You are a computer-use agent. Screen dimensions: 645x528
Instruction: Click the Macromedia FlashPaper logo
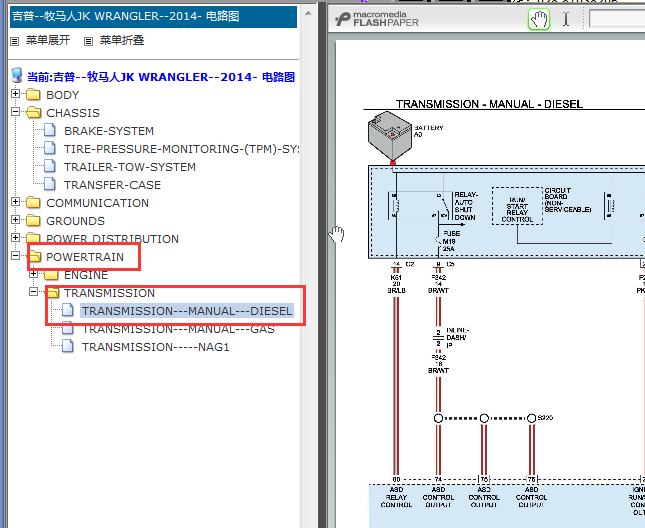point(377,19)
